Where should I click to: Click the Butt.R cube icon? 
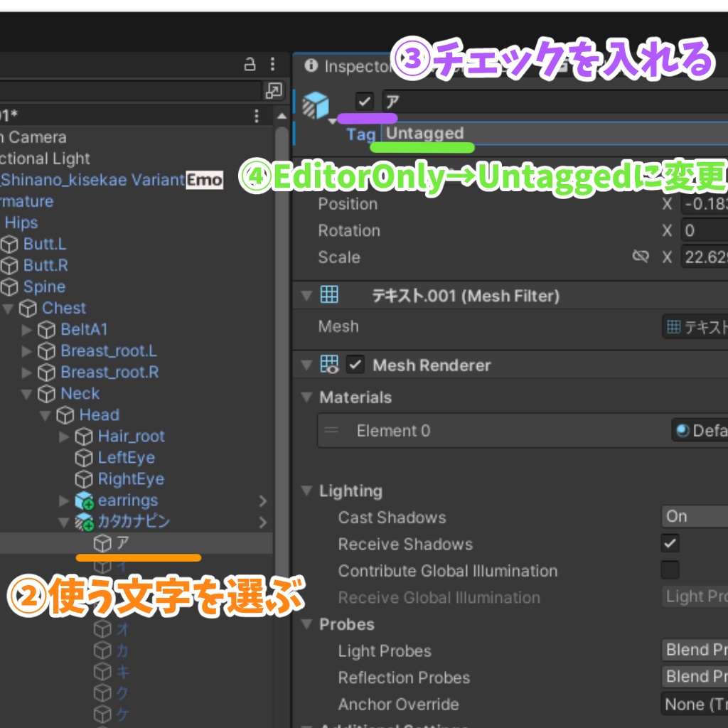tap(9, 266)
